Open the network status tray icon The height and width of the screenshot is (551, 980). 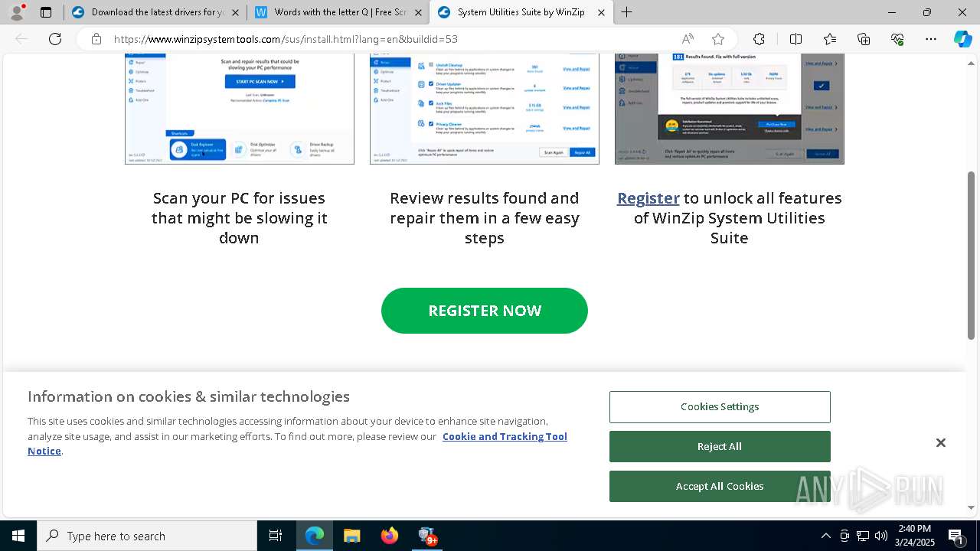863,536
